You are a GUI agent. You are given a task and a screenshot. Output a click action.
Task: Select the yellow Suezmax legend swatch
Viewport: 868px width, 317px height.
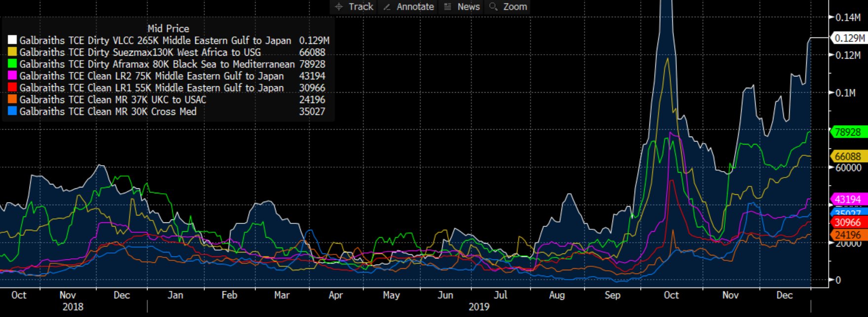(x=12, y=52)
